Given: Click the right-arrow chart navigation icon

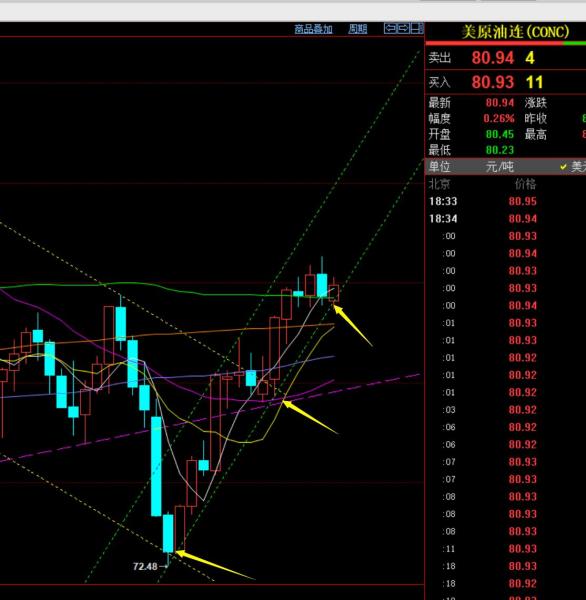Looking at the screenshot, I should 403,28.
